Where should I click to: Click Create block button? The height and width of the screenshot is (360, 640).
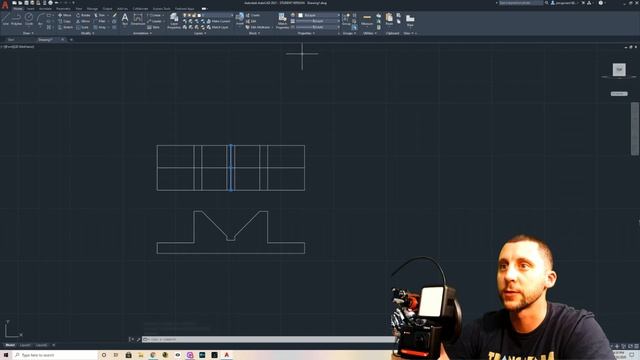(253, 15)
